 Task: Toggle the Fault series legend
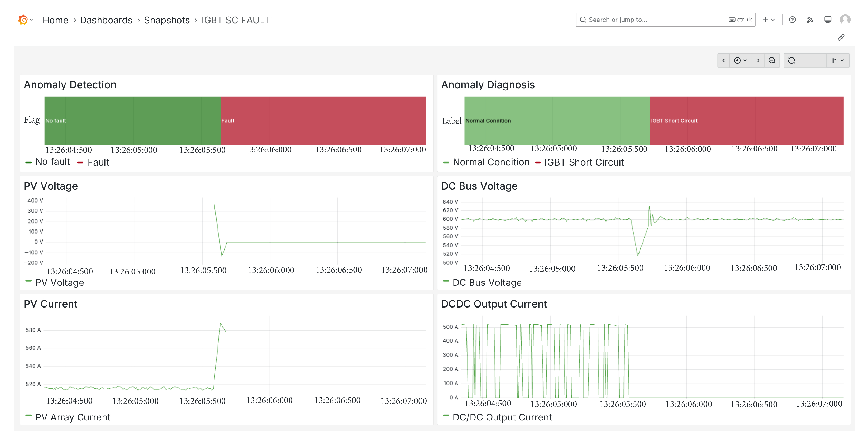(x=98, y=162)
